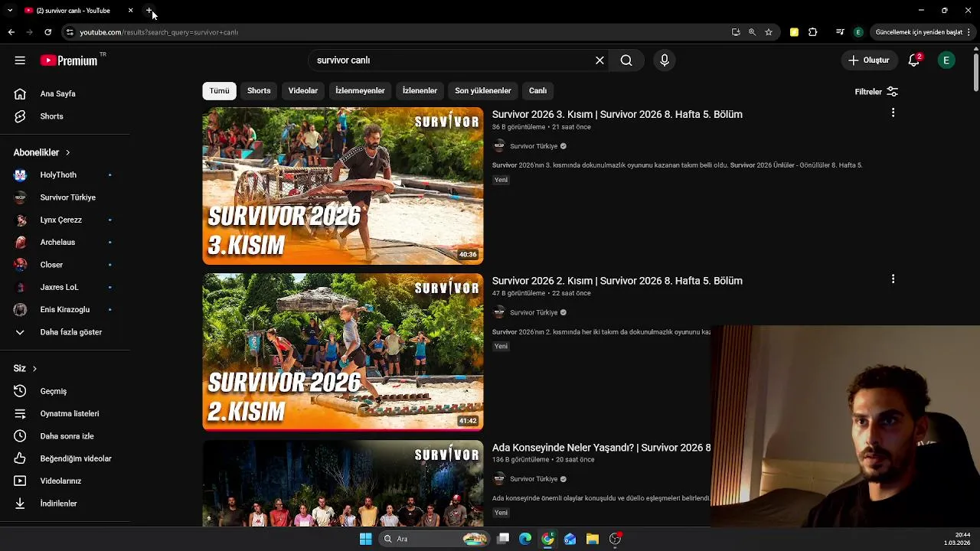Open the browser tab search dropdown

10,11
